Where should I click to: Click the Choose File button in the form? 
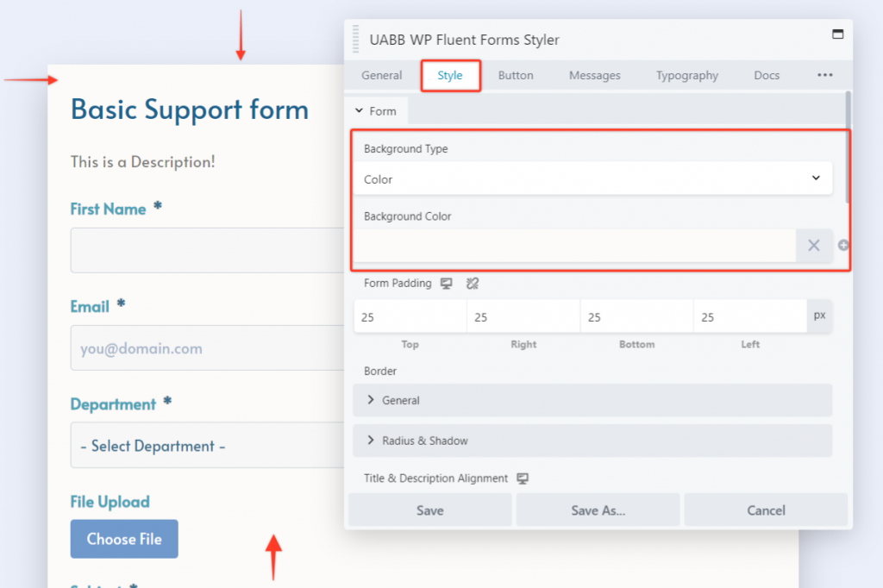[x=123, y=538]
